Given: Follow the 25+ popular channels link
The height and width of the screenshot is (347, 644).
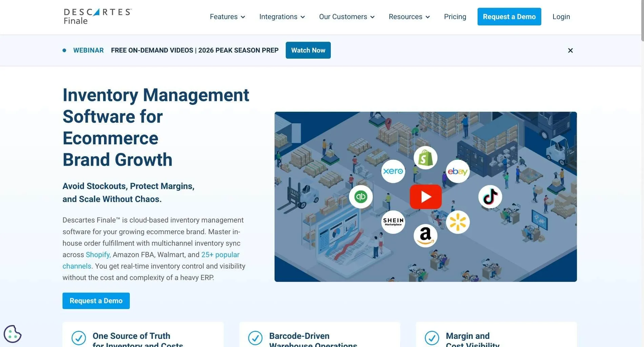Looking at the screenshot, I should pyautogui.click(x=151, y=260).
